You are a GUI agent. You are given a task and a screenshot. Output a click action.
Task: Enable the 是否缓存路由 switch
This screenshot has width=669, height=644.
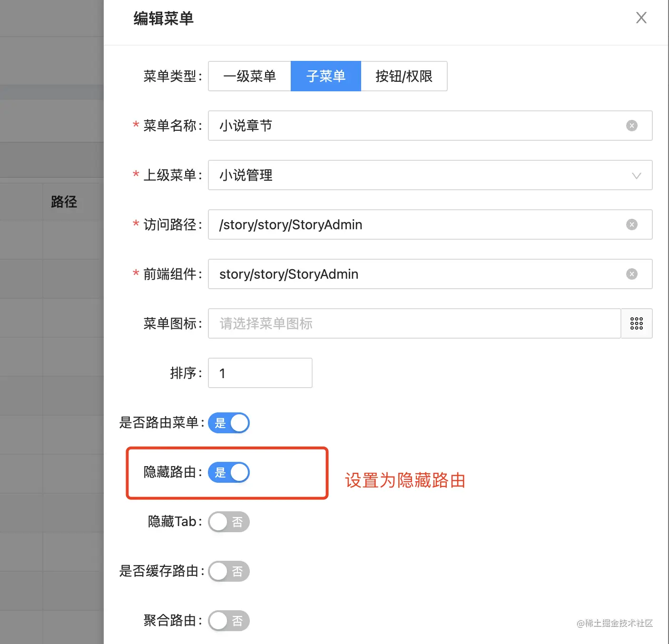click(x=229, y=571)
